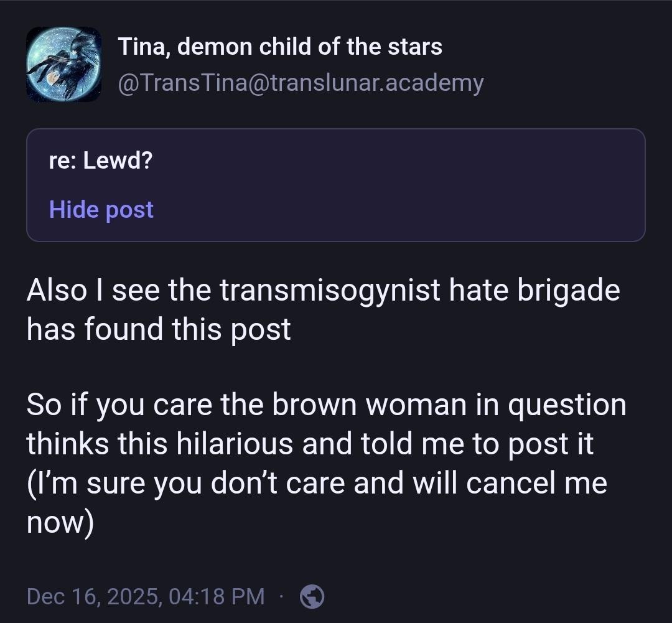Open the Dec 16, 2025 date link

[x=95, y=596]
